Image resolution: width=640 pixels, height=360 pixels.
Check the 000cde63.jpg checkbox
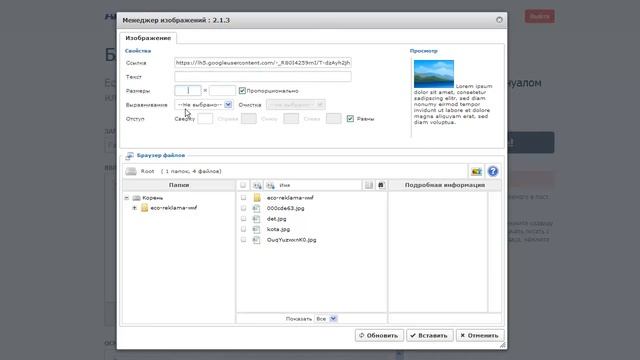(x=243, y=209)
